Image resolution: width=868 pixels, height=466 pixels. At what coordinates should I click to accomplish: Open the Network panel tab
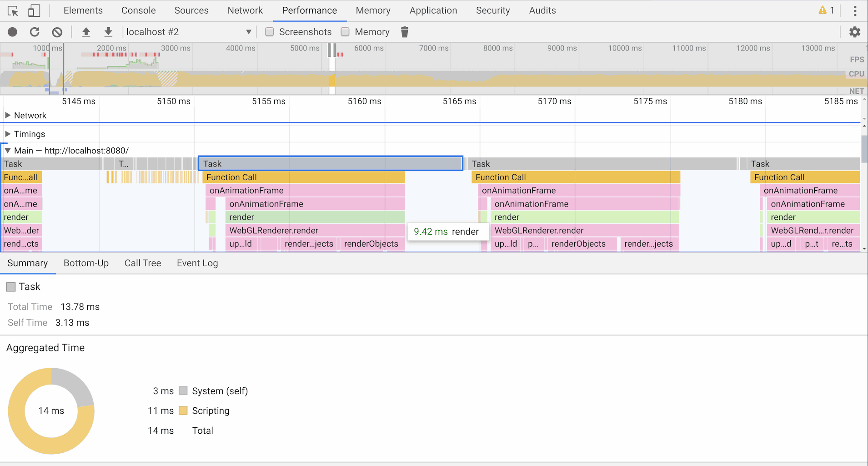(x=245, y=10)
